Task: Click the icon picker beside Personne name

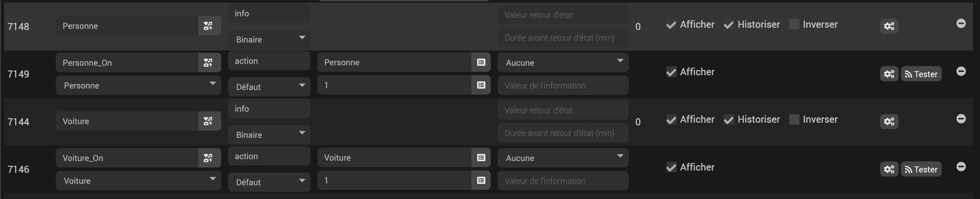Action: click(x=209, y=26)
